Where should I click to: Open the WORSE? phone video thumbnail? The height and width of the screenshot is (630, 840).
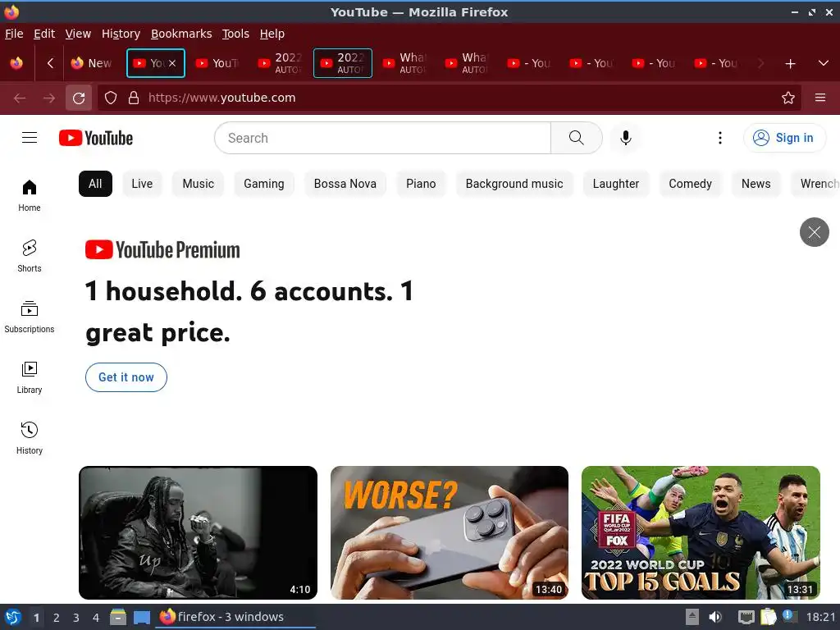(450, 532)
